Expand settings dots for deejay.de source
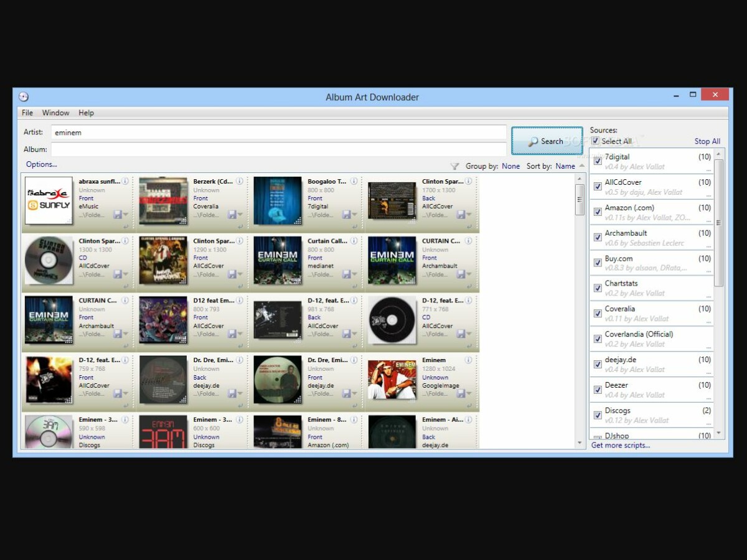The width and height of the screenshot is (747, 560). coord(708,373)
